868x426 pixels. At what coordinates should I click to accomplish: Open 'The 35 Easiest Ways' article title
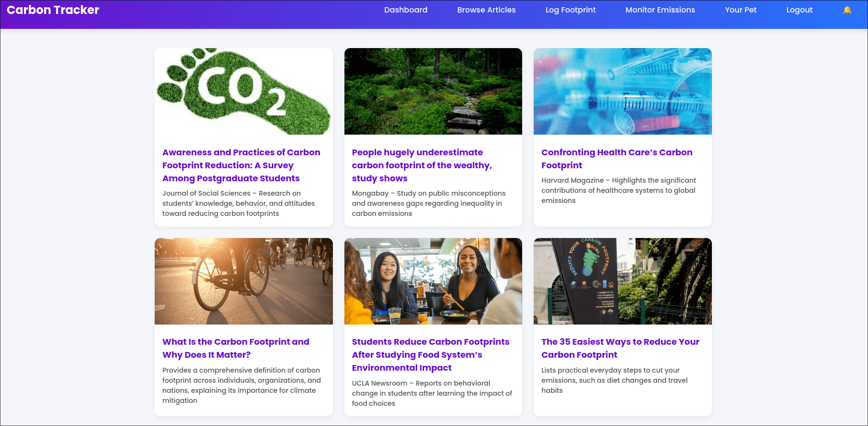[620, 348]
